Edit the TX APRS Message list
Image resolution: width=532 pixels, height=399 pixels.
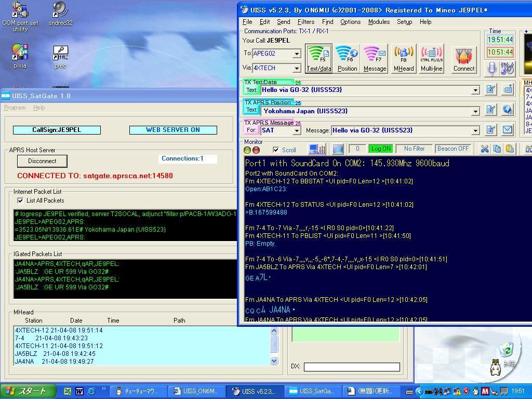coord(490,130)
